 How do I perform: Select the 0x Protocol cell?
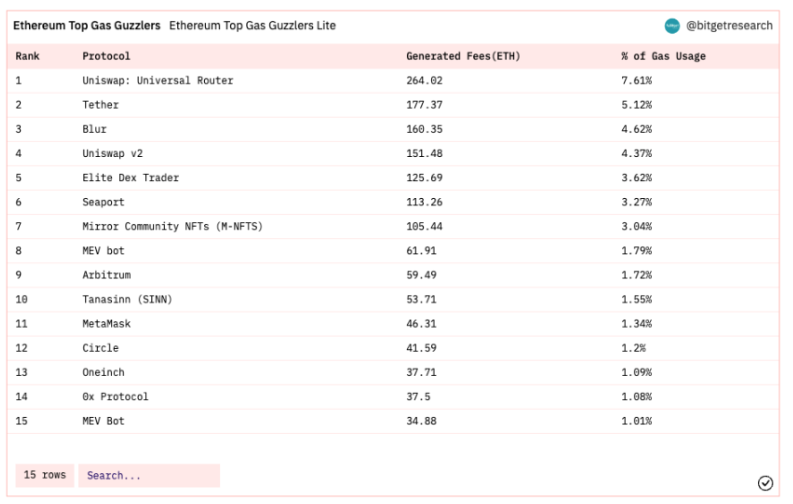pyautogui.click(x=115, y=396)
